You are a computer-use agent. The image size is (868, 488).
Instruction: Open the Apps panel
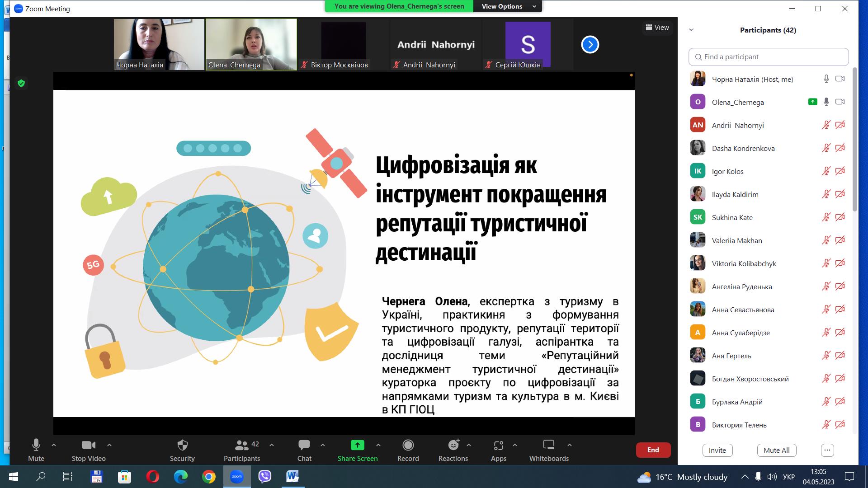point(498,450)
